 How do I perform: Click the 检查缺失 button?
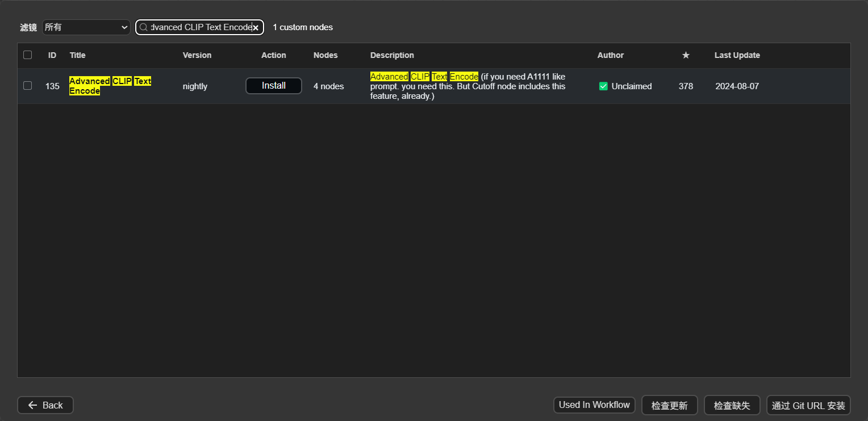click(732, 405)
